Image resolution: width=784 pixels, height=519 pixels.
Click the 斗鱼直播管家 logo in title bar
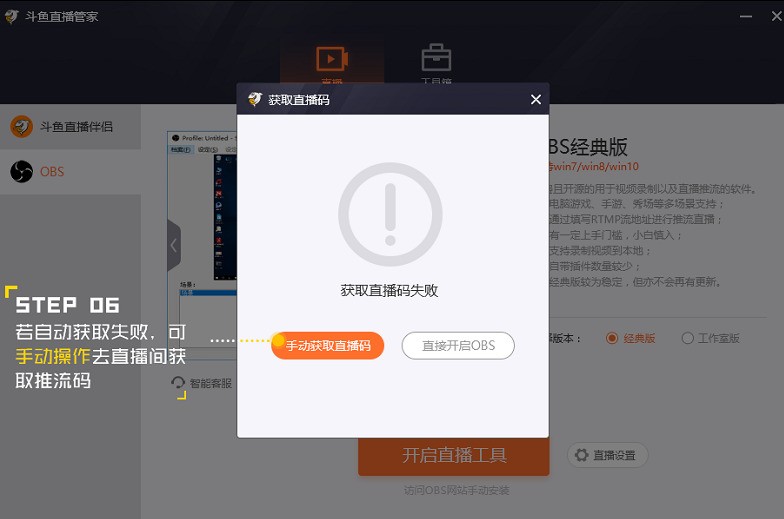(11, 16)
